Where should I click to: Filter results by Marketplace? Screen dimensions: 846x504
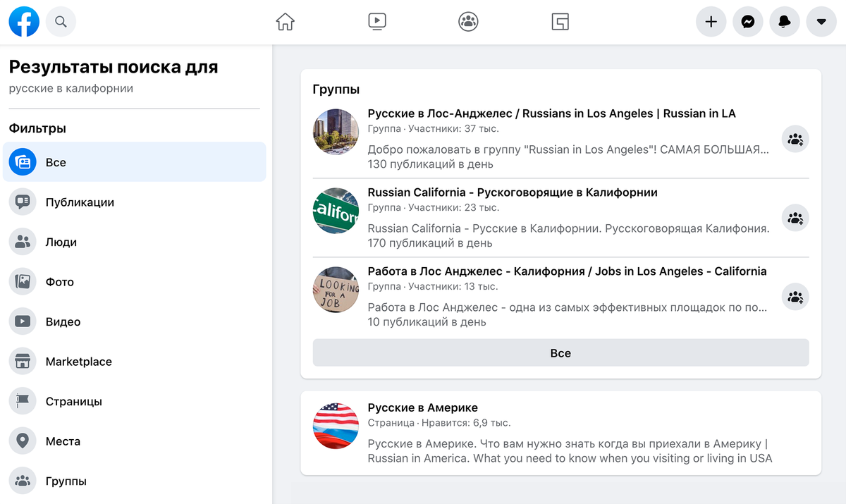[x=78, y=362]
